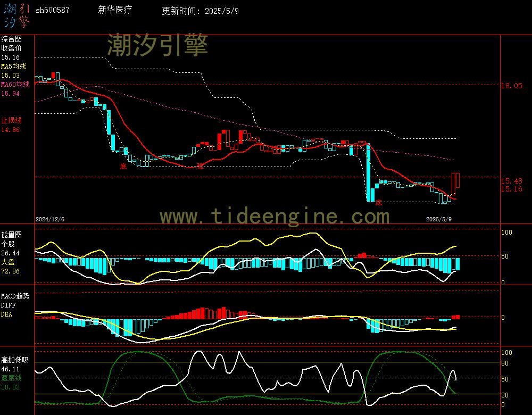The width and height of the screenshot is (532, 415).
Task: Select the MA60 value 15.94
Action: tap(11, 93)
